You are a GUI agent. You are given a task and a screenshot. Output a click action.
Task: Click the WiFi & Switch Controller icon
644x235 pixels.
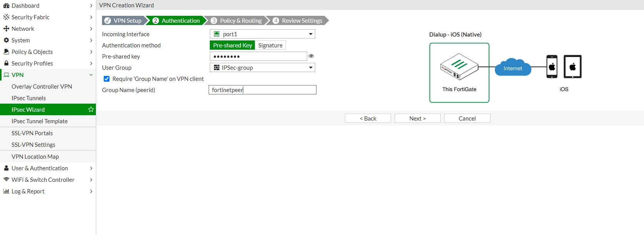click(x=6, y=180)
